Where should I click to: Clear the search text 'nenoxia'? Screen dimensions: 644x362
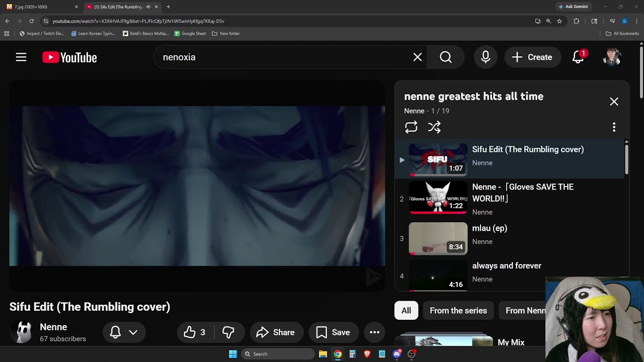[417, 57]
